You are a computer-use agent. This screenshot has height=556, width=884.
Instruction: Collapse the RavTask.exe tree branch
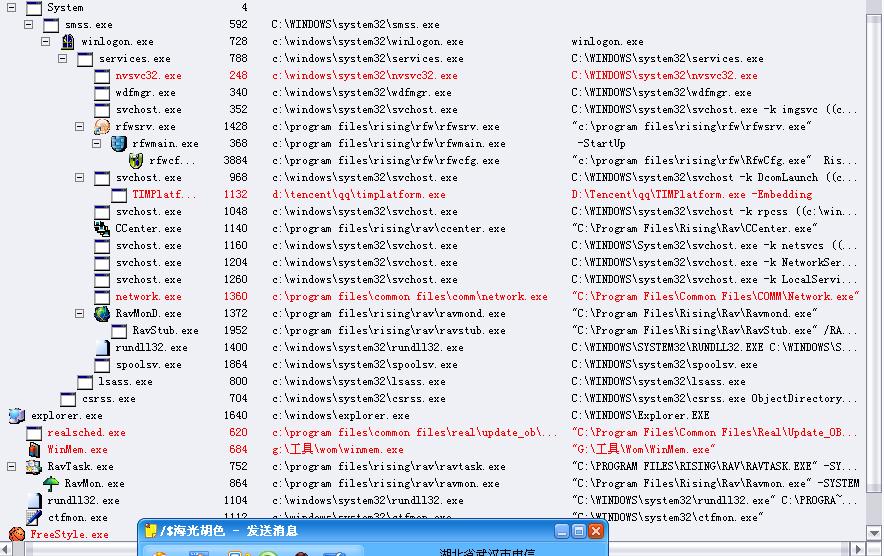pos(11,466)
